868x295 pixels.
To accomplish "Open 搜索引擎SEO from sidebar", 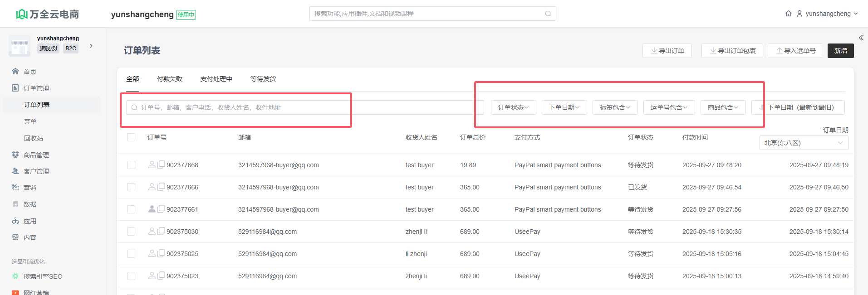I will [x=43, y=276].
